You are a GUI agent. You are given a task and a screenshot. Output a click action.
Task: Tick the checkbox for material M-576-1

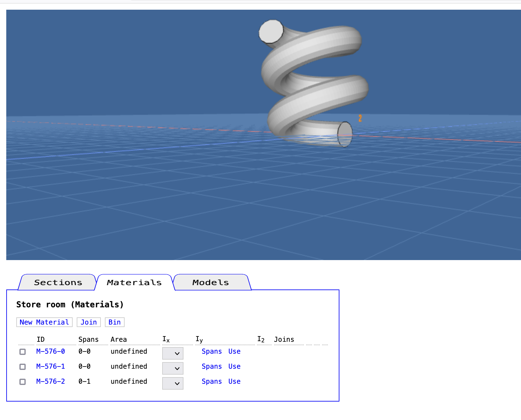point(23,367)
